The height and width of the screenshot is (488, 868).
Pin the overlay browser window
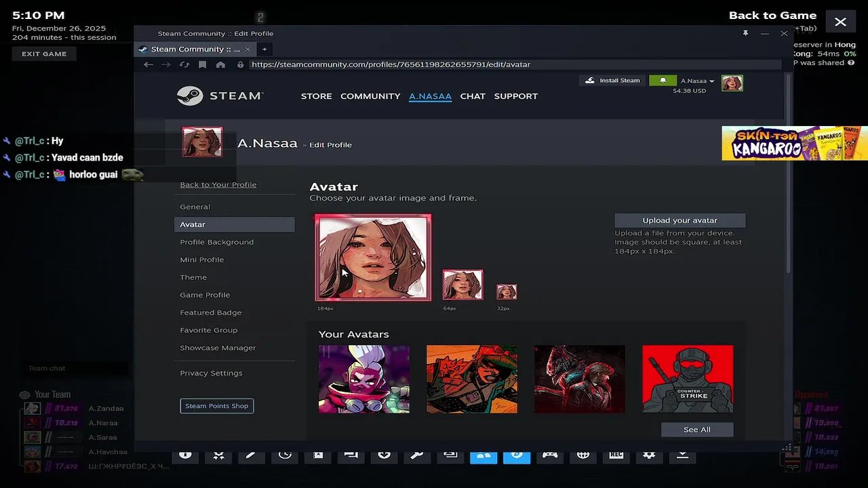tap(745, 33)
